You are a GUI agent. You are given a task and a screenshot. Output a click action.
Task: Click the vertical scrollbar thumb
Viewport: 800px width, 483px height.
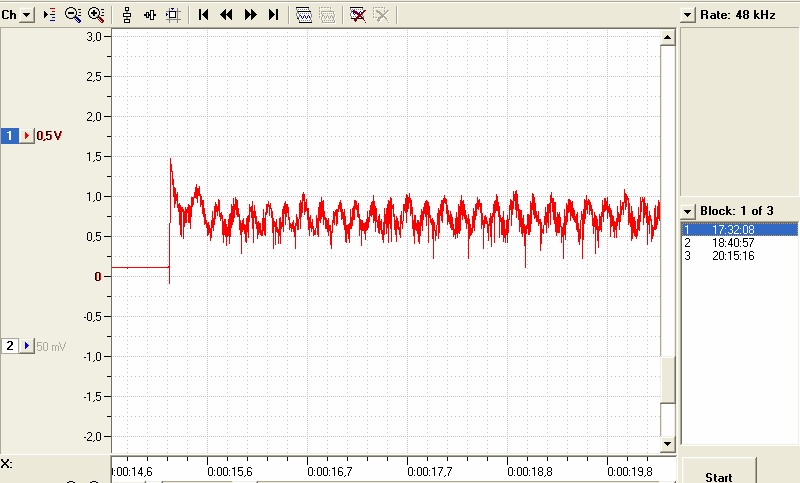(668, 380)
